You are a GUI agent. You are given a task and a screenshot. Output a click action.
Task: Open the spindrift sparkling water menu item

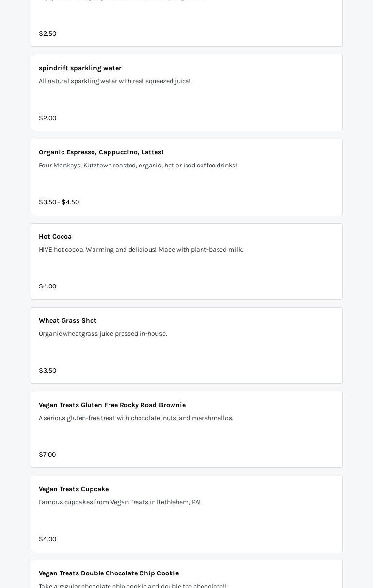pos(80,68)
